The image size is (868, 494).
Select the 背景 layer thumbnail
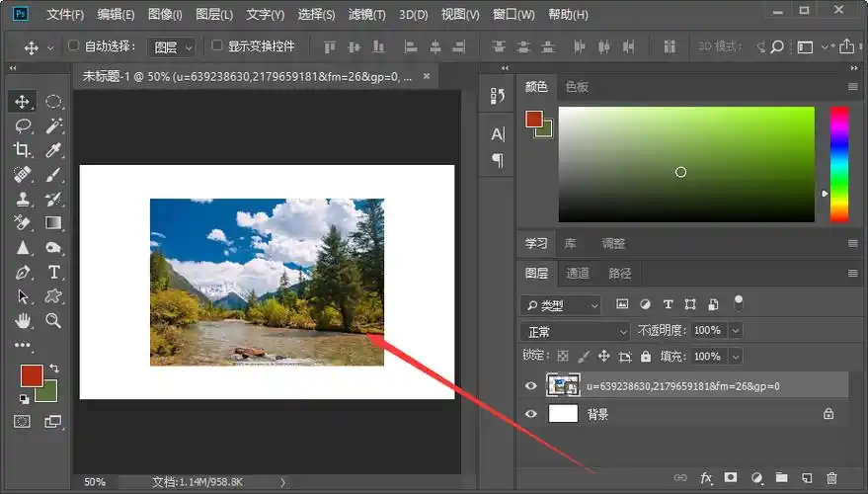(563, 414)
